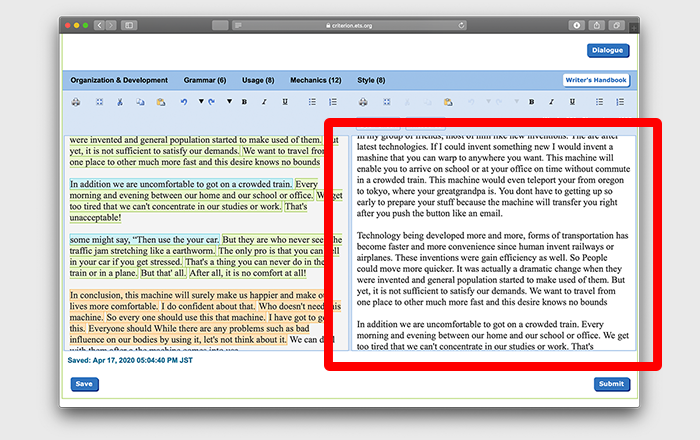Click Safari forward navigation arrow
This screenshot has width=700, height=440.
click(111, 25)
